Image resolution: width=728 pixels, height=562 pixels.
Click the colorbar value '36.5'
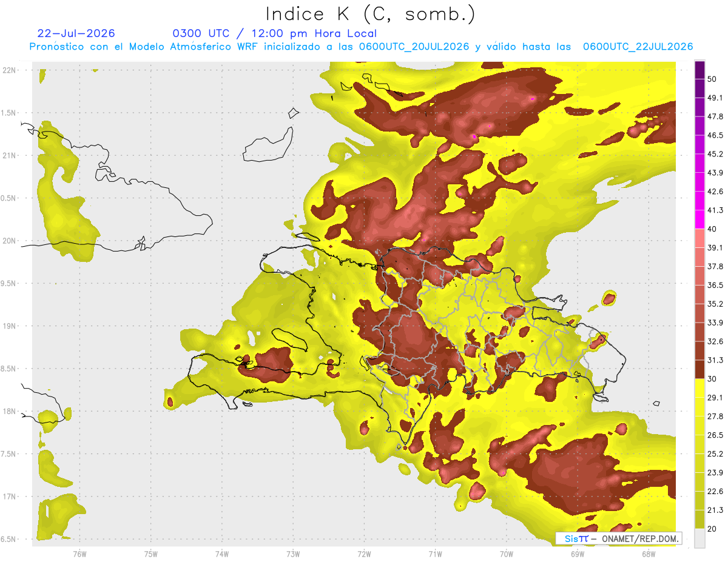pyautogui.click(x=715, y=285)
